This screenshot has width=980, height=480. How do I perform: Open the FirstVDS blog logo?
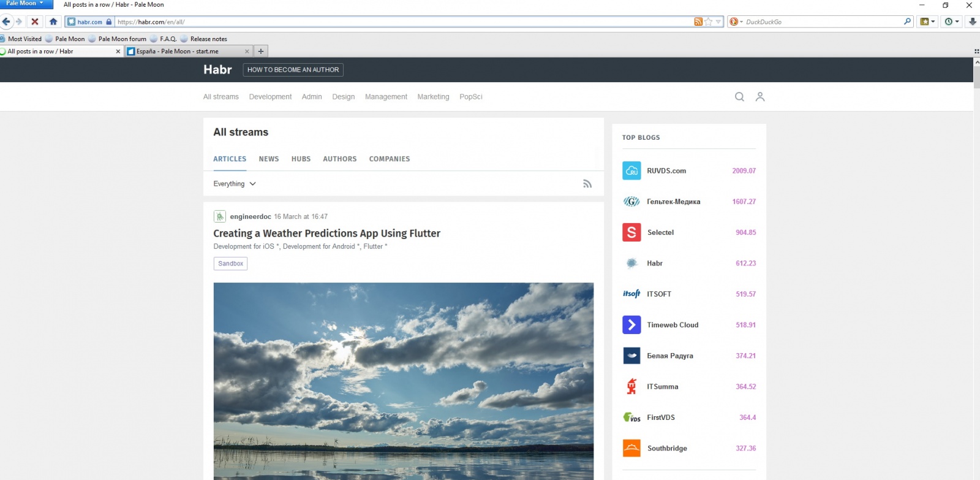[x=631, y=417]
